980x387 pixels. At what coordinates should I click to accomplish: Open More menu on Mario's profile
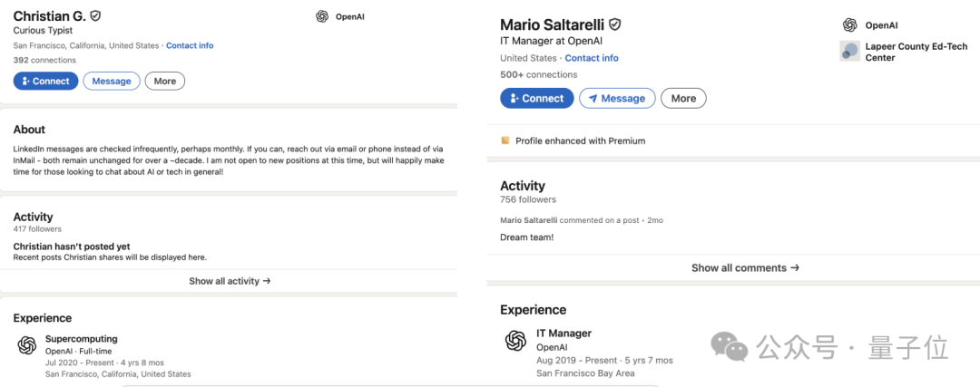click(x=683, y=98)
